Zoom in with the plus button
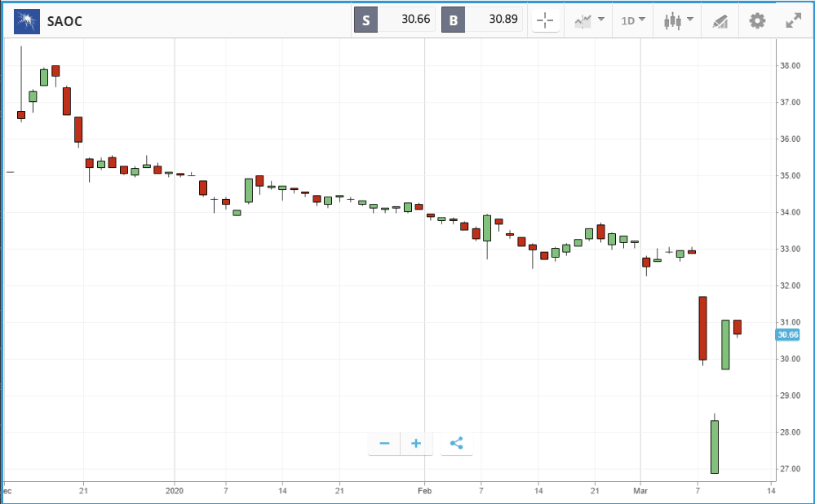The image size is (815, 504). 416,443
